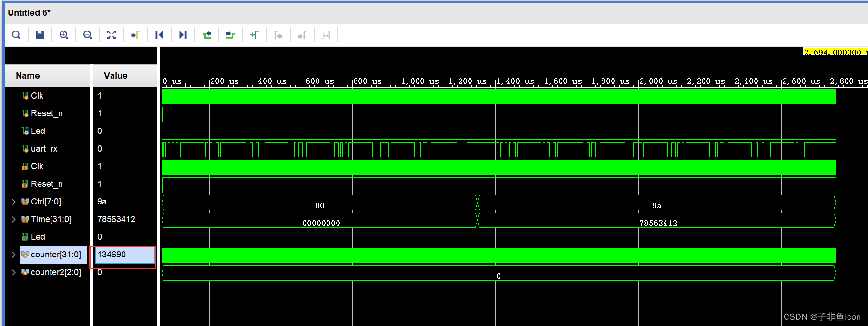Open the waveform search tool

click(x=16, y=35)
